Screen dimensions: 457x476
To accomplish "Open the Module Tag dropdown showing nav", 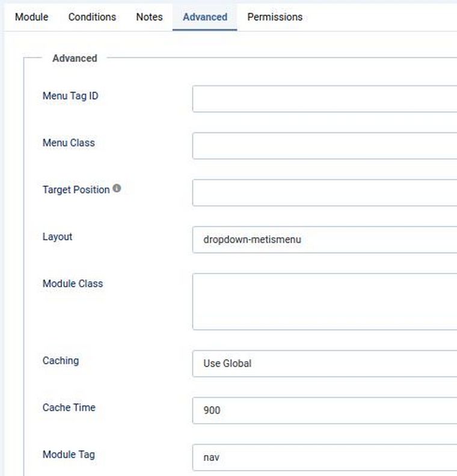I will tap(325, 457).
